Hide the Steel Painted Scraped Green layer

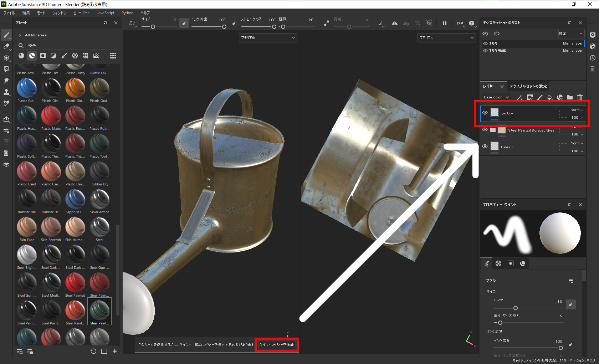(x=485, y=130)
